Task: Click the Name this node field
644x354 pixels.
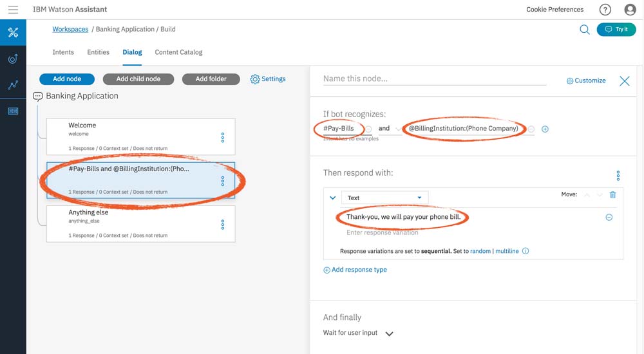Action: point(434,79)
